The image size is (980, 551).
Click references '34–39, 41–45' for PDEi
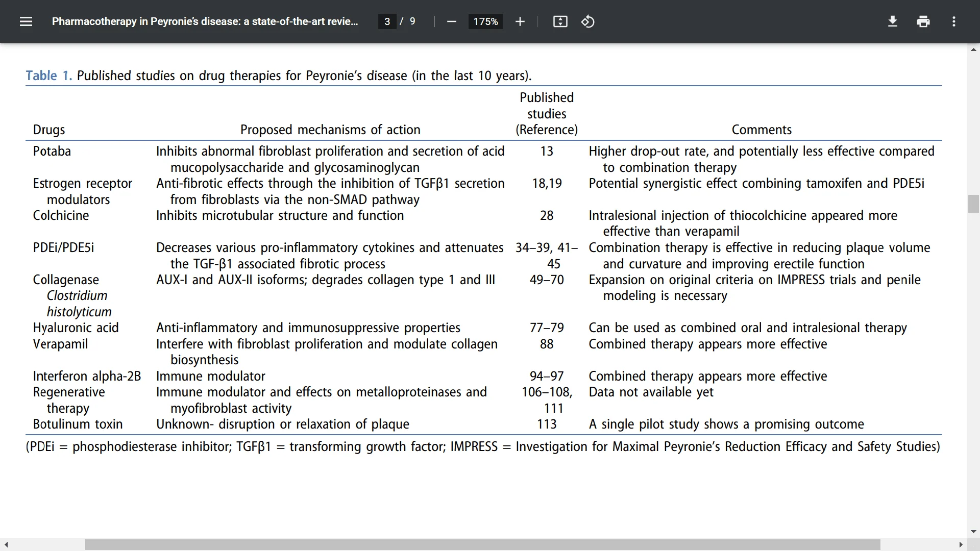(547, 256)
